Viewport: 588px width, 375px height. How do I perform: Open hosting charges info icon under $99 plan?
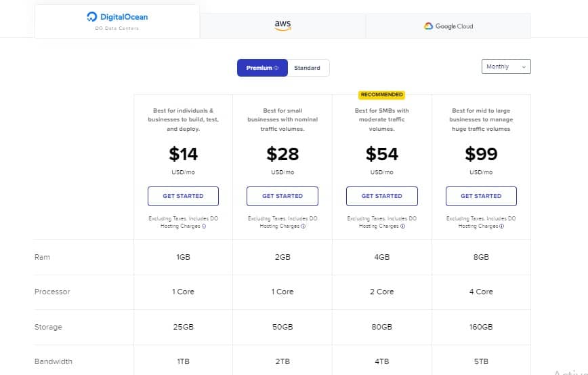[x=502, y=226]
